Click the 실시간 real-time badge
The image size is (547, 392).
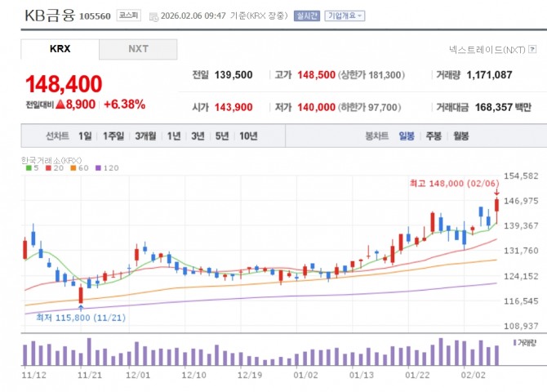[x=306, y=16]
